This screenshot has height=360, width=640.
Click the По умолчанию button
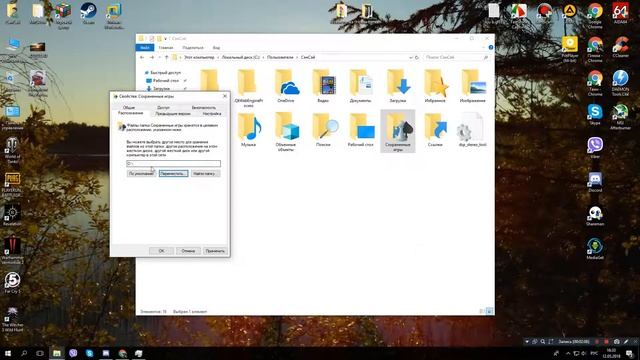[x=141, y=173]
